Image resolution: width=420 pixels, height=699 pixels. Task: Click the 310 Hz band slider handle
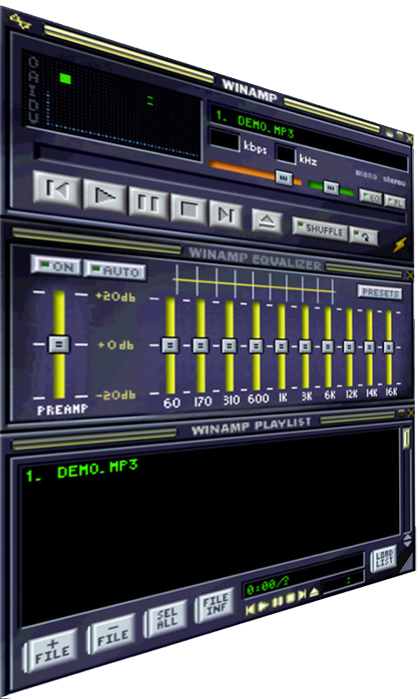[229, 345]
